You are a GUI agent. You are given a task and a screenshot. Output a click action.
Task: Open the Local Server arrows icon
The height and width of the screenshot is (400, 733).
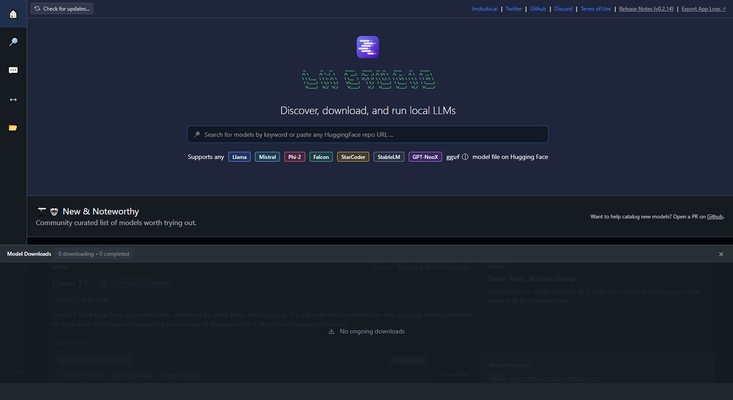pyautogui.click(x=13, y=100)
